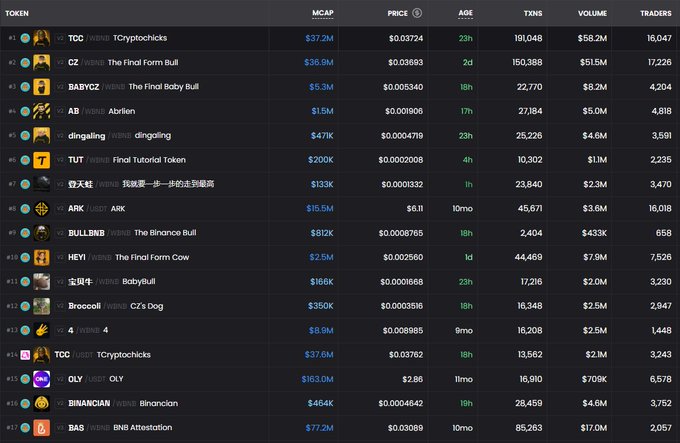Click $36.9M market cap value
This screenshot has width=680, height=443.
[319, 62]
